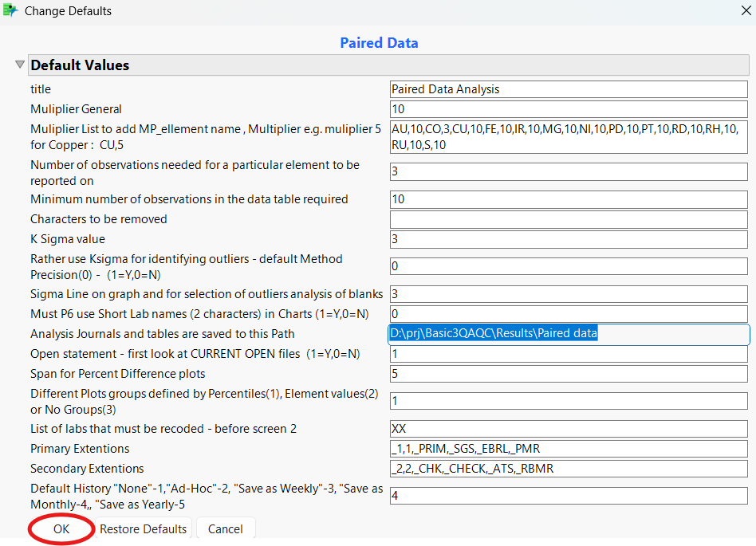Viewport: 756px width, 546px height.
Task: Click the Characters to be removed field
Action: point(568,219)
